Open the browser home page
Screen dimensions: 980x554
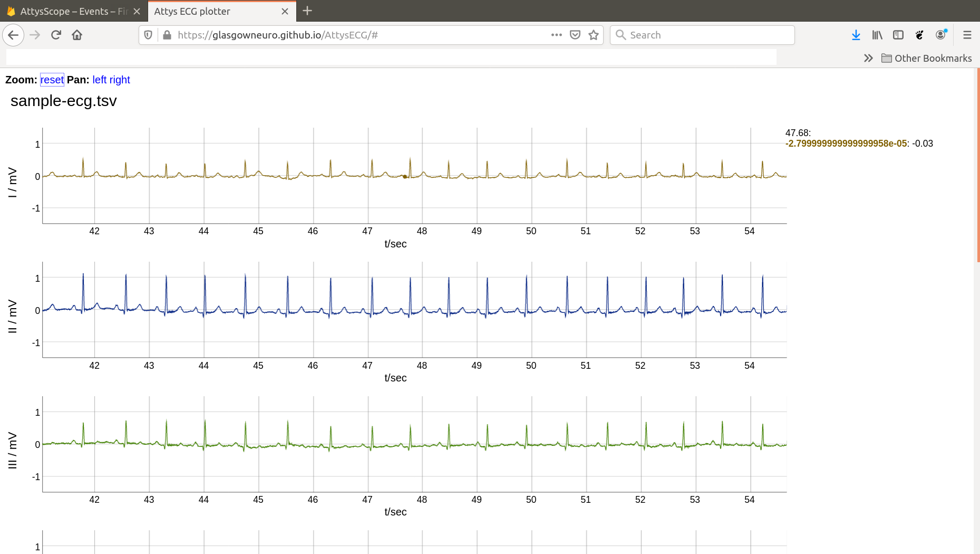[x=77, y=35]
